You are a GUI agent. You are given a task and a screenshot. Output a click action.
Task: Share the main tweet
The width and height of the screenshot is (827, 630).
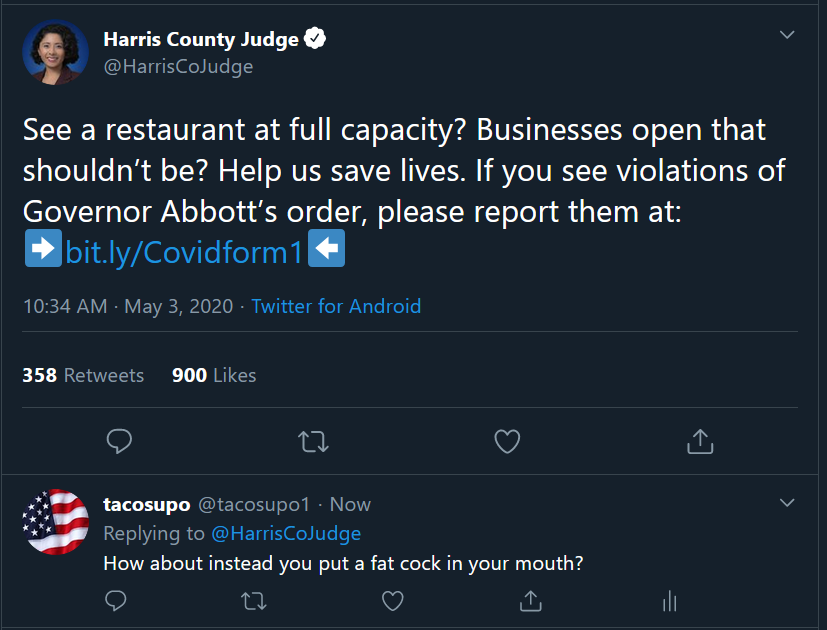pyautogui.click(x=700, y=441)
